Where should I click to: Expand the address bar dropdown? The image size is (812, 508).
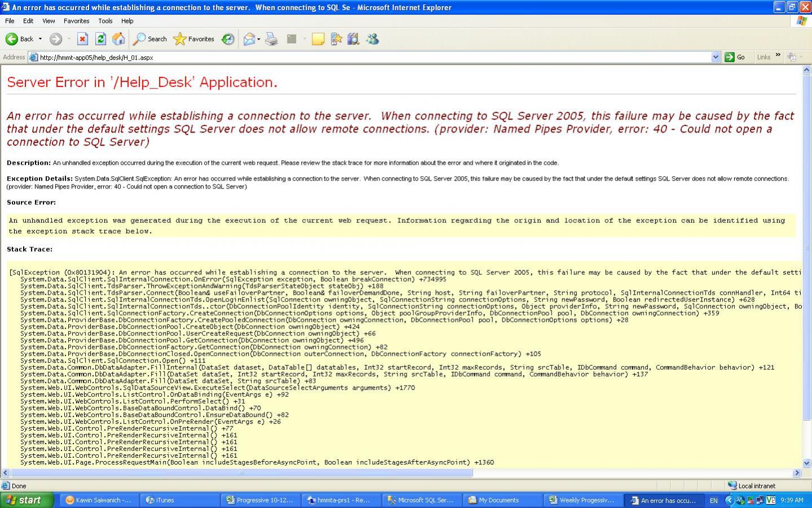point(716,57)
